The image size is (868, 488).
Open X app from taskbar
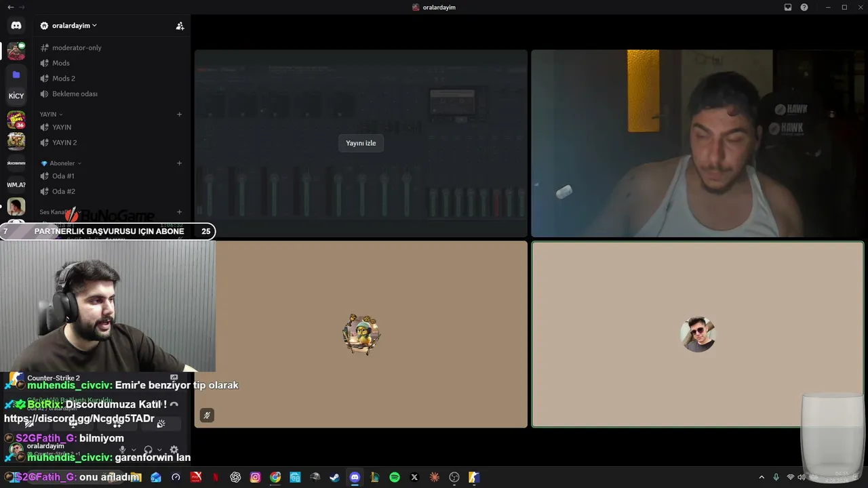414,477
